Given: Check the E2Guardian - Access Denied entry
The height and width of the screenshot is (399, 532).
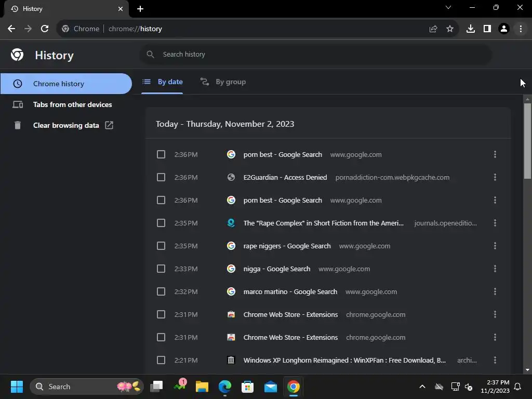Looking at the screenshot, I should click(x=161, y=177).
